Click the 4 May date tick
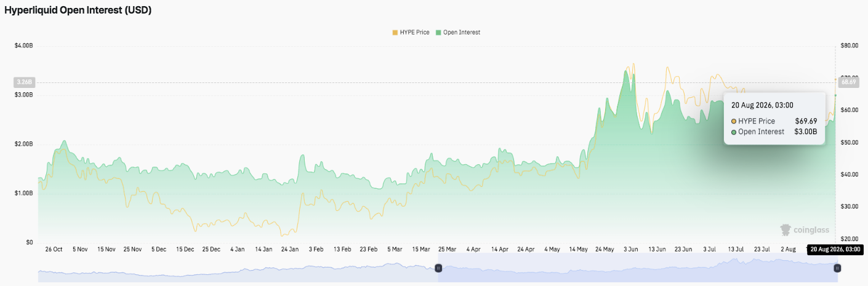This screenshot has width=868, height=286. pyautogui.click(x=552, y=249)
